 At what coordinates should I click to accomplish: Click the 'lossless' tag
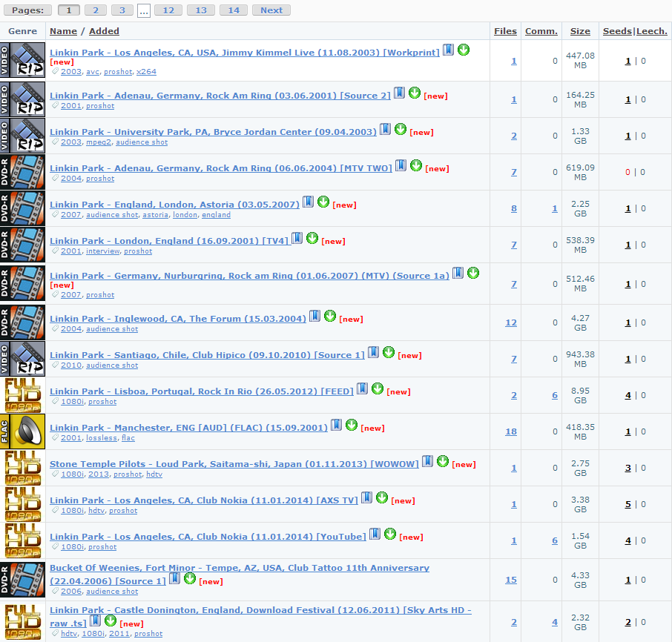[x=102, y=438]
